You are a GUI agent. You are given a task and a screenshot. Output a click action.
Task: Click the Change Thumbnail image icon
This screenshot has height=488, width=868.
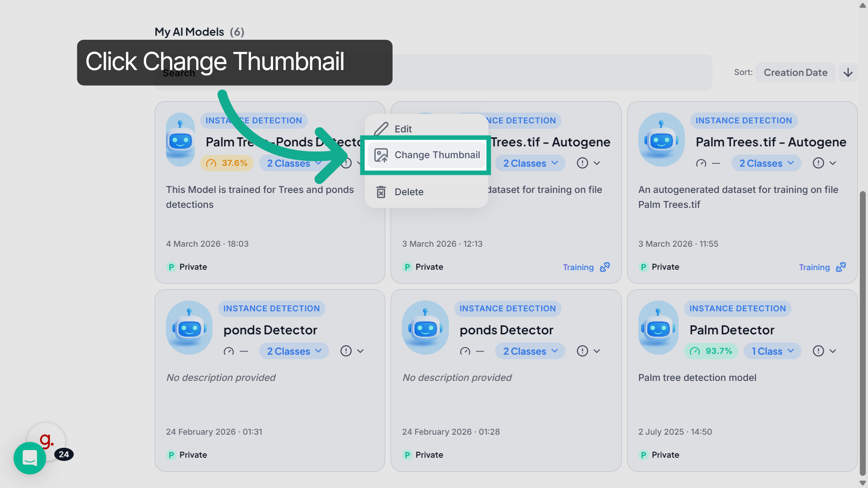point(381,155)
